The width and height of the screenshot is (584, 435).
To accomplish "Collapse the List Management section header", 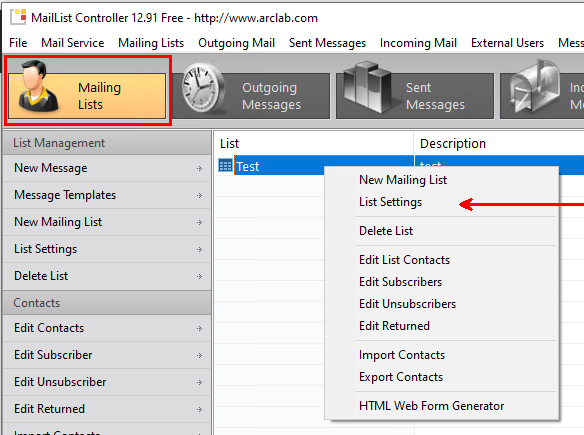I will pos(107,143).
